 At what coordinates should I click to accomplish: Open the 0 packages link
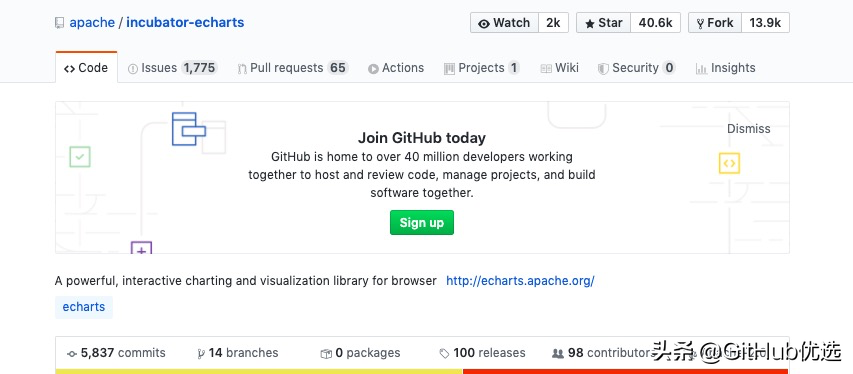(x=361, y=353)
